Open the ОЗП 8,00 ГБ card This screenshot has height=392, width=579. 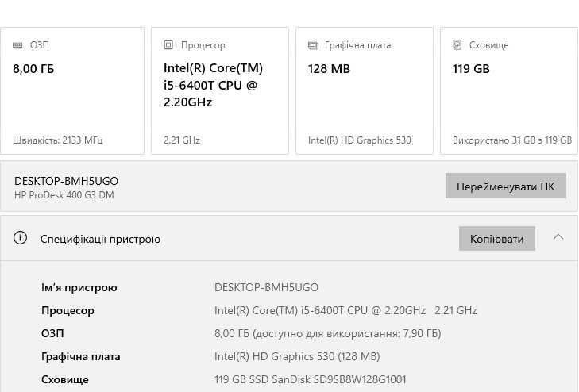pos(72,90)
